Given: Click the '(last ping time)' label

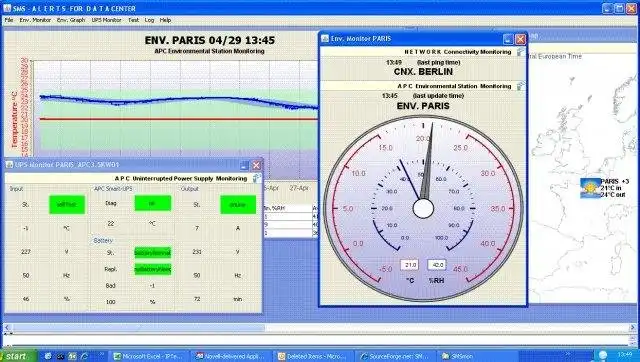Looking at the screenshot, I should coord(438,62).
